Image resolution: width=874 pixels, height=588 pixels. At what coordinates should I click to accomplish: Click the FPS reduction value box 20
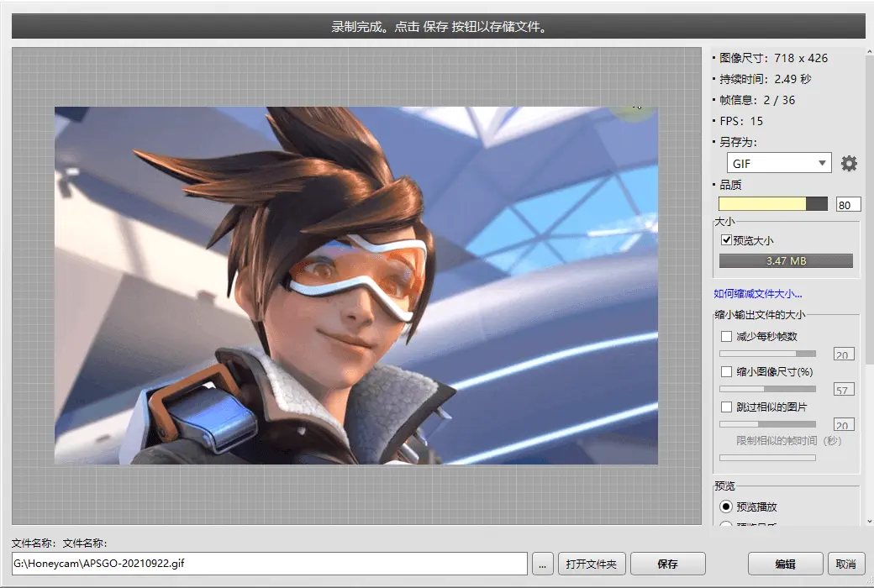pyautogui.click(x=844, y=354)
